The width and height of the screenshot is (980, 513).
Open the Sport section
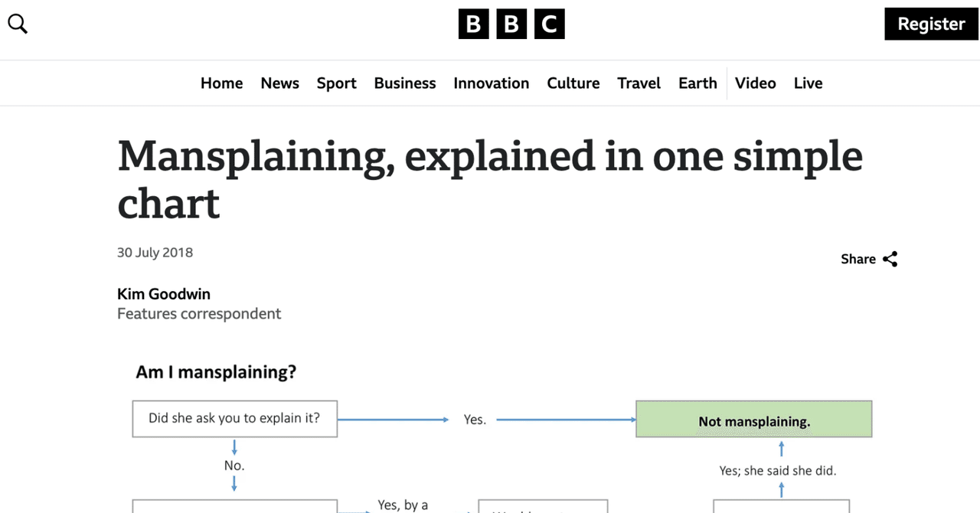(x=336, y=83)
